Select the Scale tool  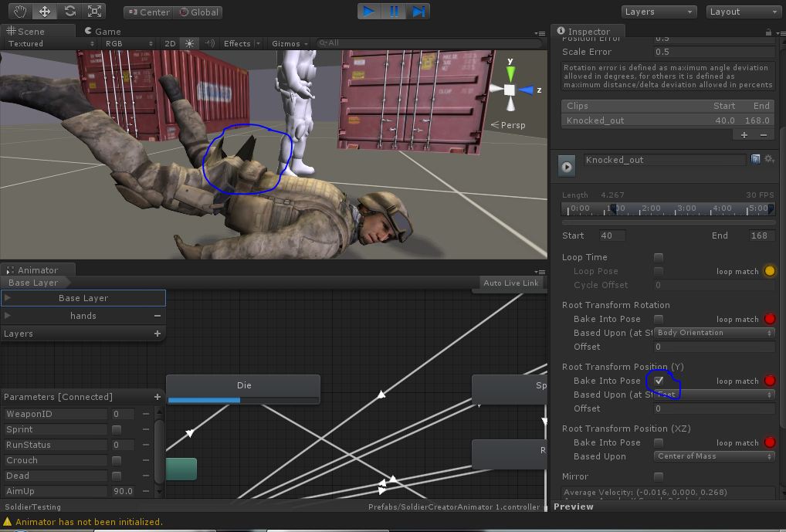95,11
